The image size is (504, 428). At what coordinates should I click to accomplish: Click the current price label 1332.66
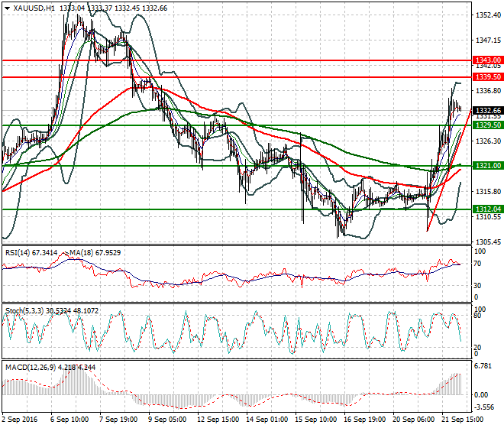pyautogui.click(x=488, y=110)
